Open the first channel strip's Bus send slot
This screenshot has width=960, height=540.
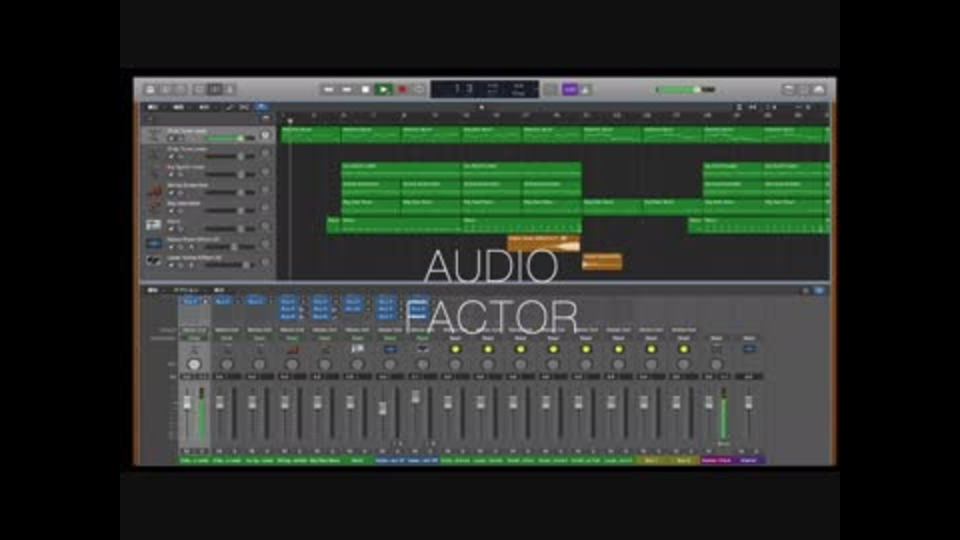click(x=191, y=301)
